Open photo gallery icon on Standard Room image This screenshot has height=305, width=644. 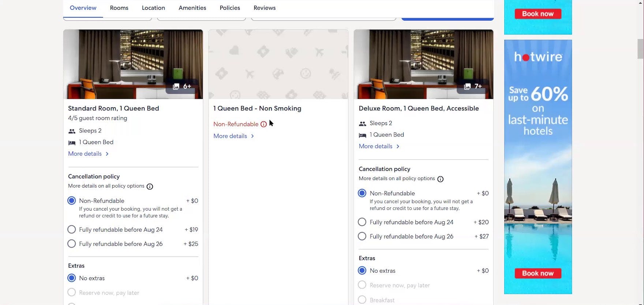pyautogui.click(x=182, y=86)
